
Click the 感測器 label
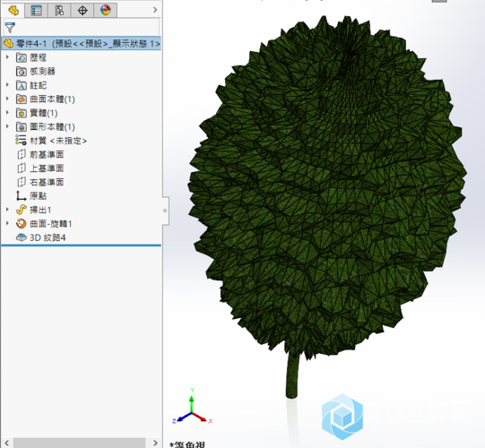pyautogui.click(x=42, y=72)
